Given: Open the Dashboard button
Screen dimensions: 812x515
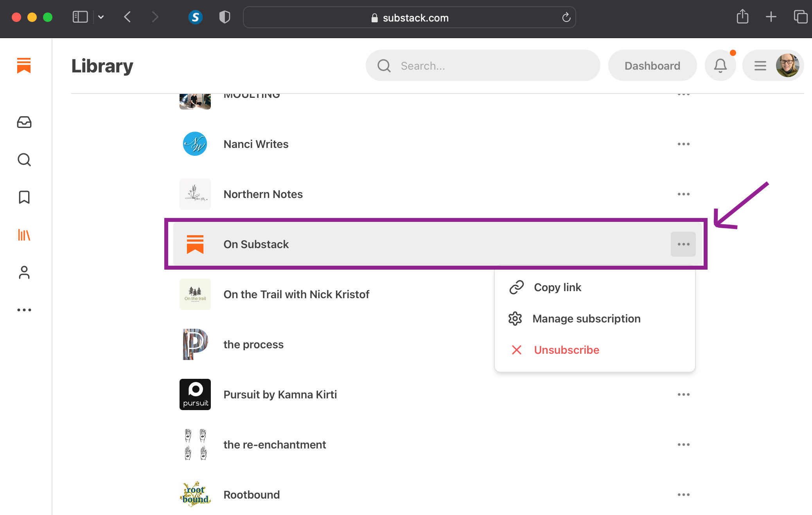Looking at the screenshot, I should (x=652, y=66).
